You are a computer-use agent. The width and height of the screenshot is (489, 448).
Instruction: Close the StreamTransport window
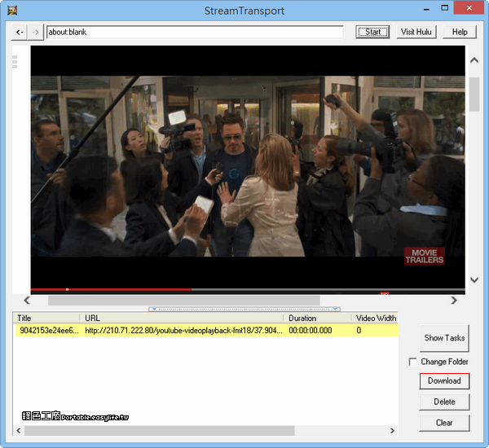(x=469, y=8)
